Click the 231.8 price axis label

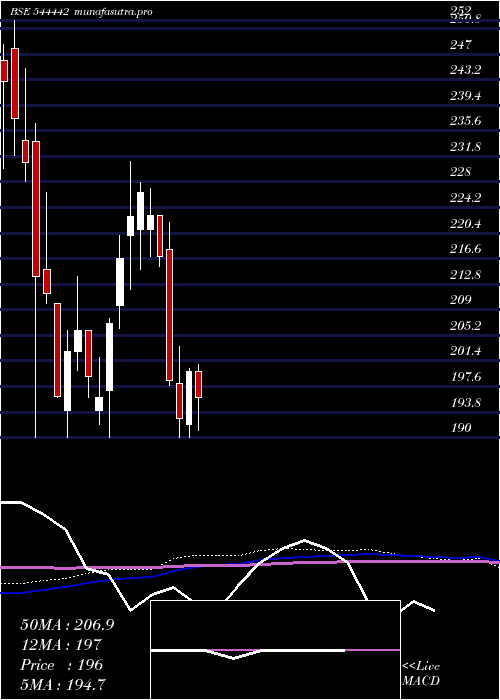click(x=465, y=146)
